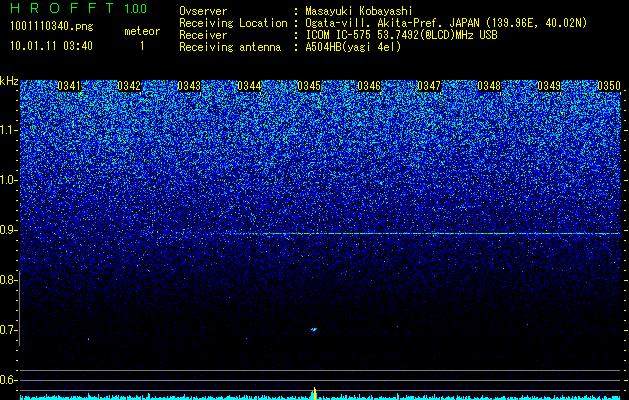Click the 0342 time marker
The image size is (629, 400).
click(129, 86)
